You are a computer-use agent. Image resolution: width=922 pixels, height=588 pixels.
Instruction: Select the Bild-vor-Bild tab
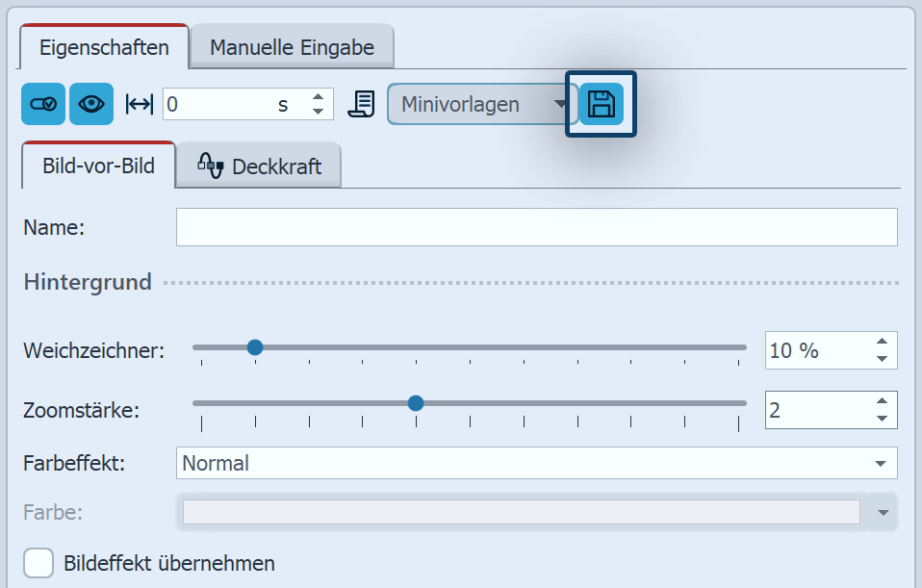point(98,166)
